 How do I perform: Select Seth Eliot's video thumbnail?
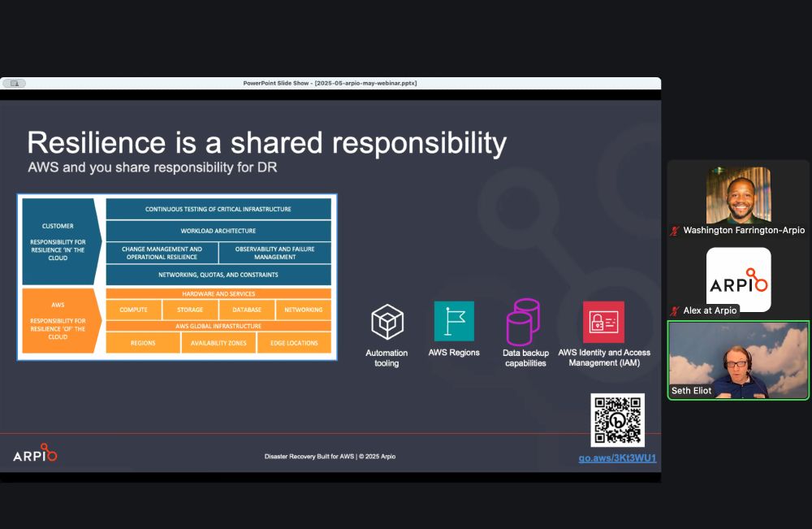click(738, 360)
